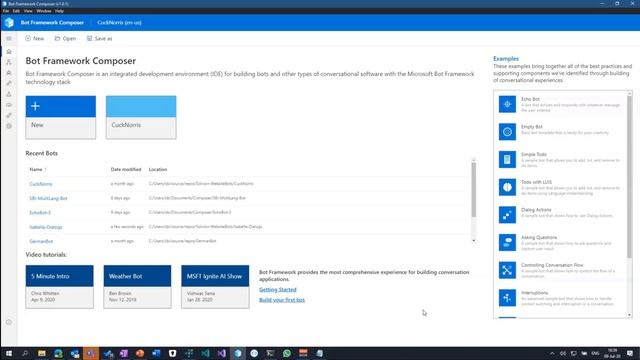Click the Bot Framework Composer header logo

(x=9, y=22)
